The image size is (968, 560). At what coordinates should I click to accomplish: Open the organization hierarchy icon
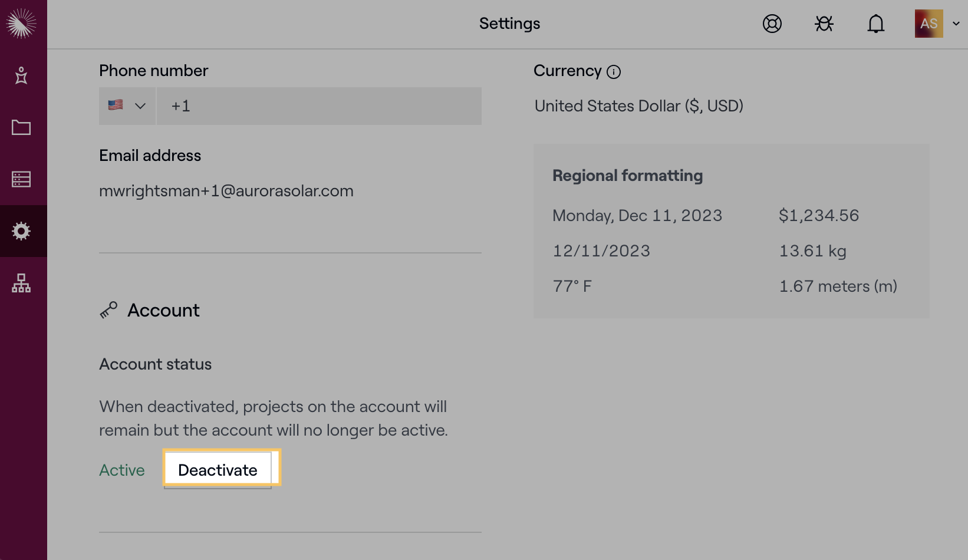tap(21, 283)
